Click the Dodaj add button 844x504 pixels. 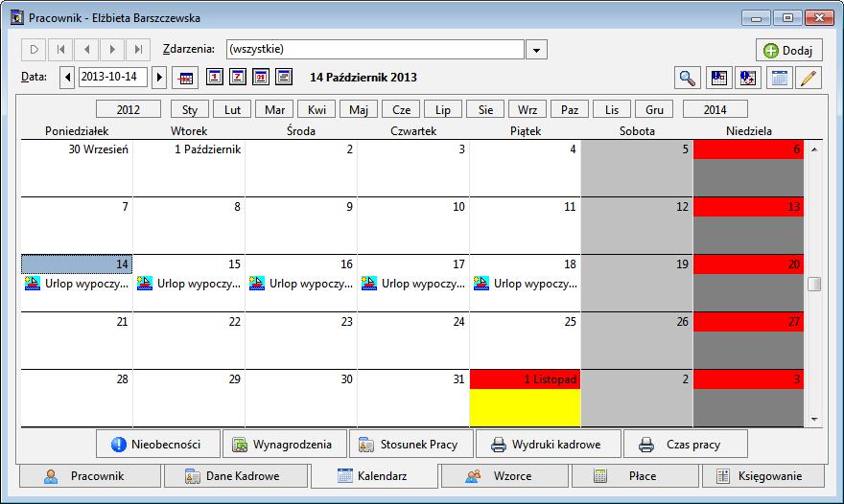pos(789,50)
